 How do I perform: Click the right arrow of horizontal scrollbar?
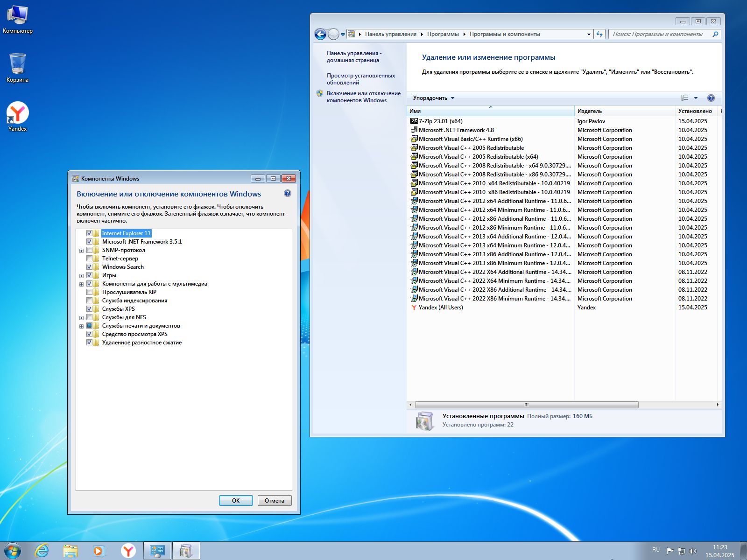[718, 405]
